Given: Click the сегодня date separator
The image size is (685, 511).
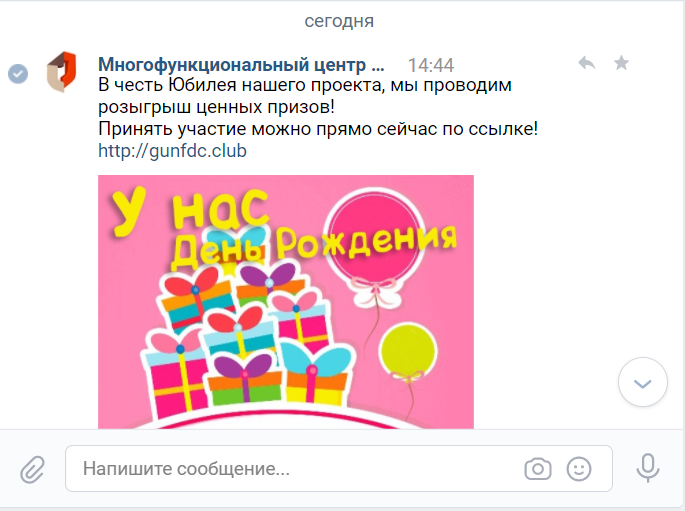Looking at the screenshot, I should pyautogui.click(x=339, y=21).
